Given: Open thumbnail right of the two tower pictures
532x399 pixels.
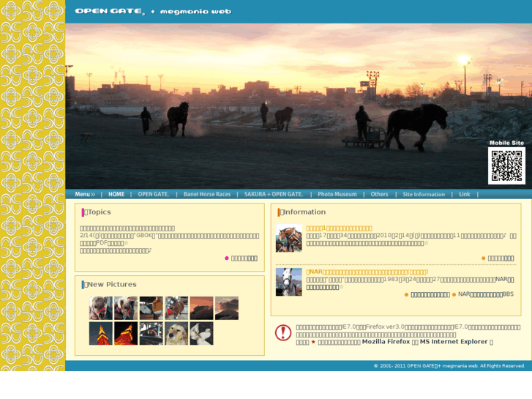Looking at the screenshot, I should (151, 333).
